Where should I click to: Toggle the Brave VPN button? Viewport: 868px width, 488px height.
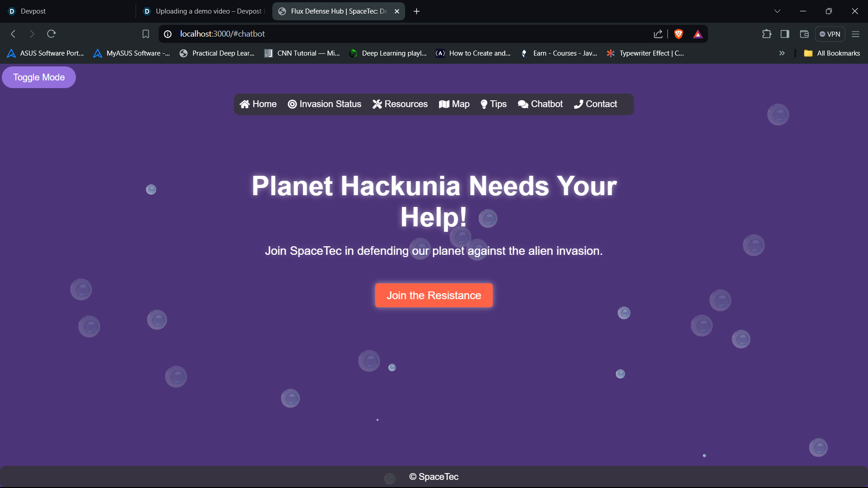point(830,34)
